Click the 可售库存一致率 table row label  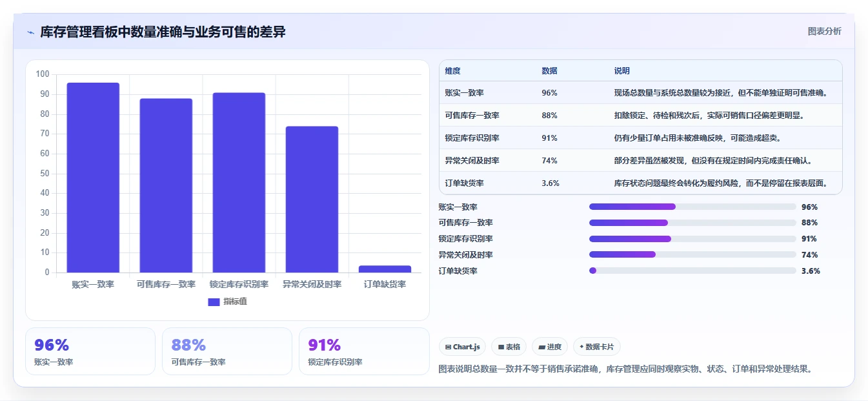coord(472,116)
